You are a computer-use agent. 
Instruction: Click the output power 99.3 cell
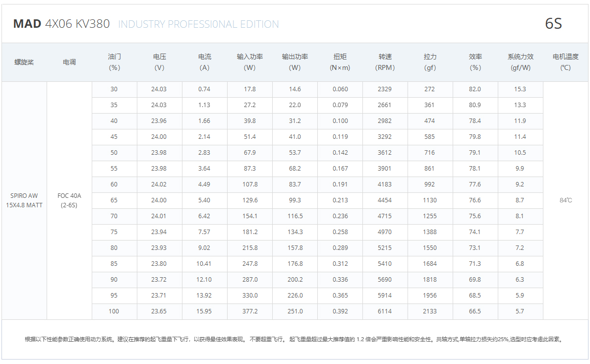pyautogui.click(x=295, y=200)
